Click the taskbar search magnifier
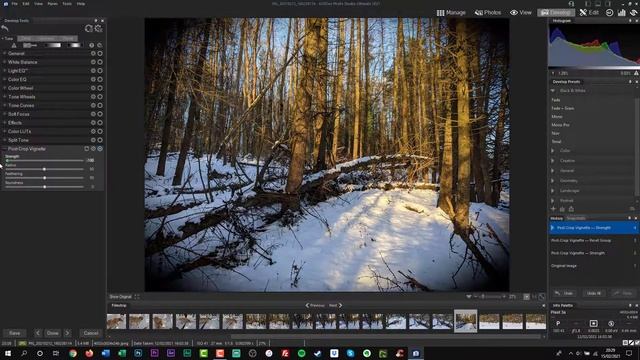This screenshot has height=360, width=640. (24, 353)
